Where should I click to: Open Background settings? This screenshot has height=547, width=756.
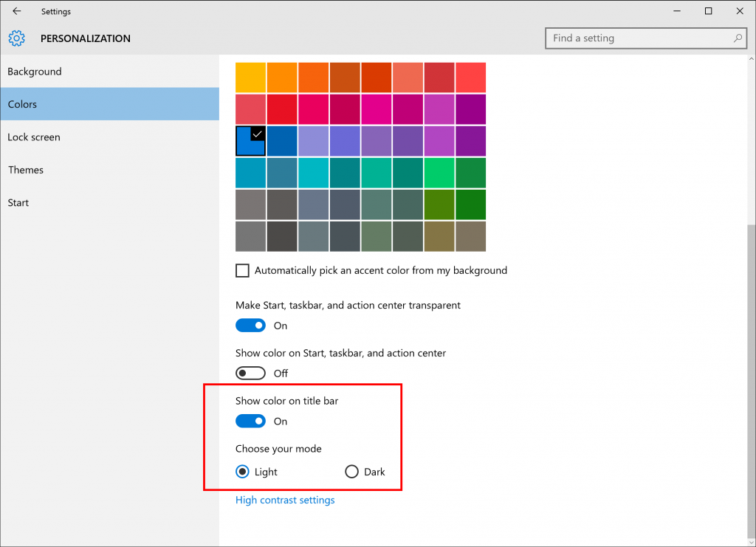click(34, 72)
